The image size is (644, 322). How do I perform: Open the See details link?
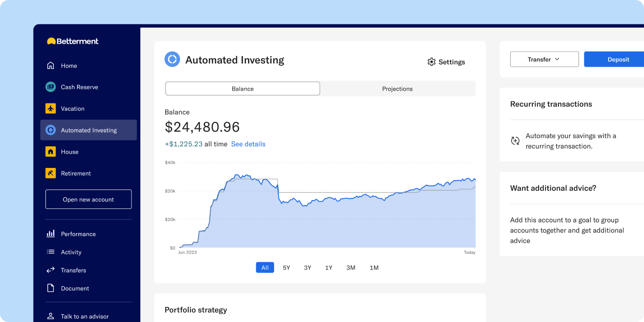pyautogui.click(x=248, y=144)
